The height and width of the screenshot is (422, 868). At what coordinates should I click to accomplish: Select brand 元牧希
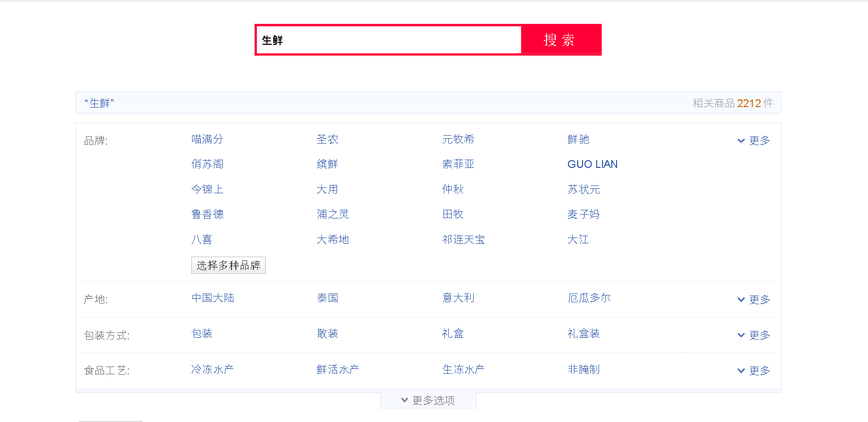[x=458, y=139]
